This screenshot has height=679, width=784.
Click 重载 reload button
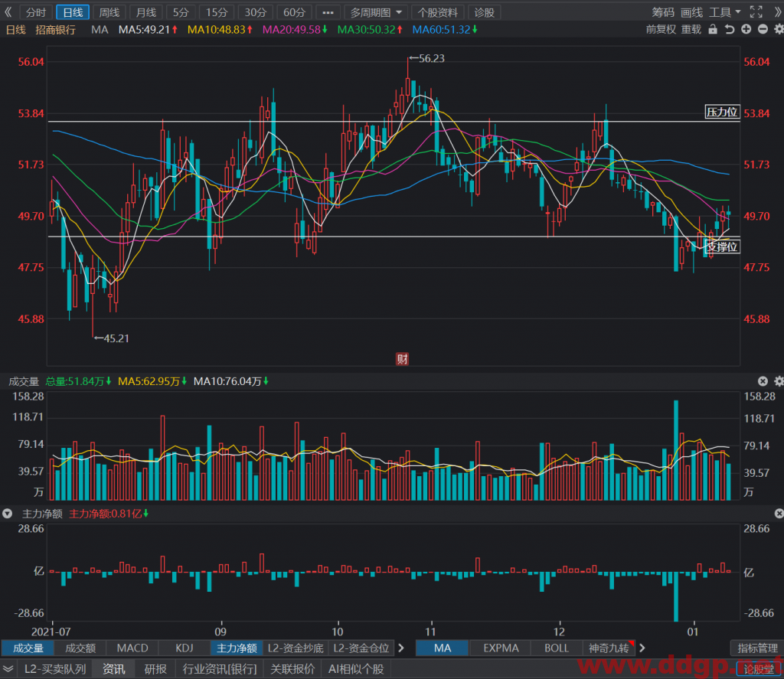[691, 30]
